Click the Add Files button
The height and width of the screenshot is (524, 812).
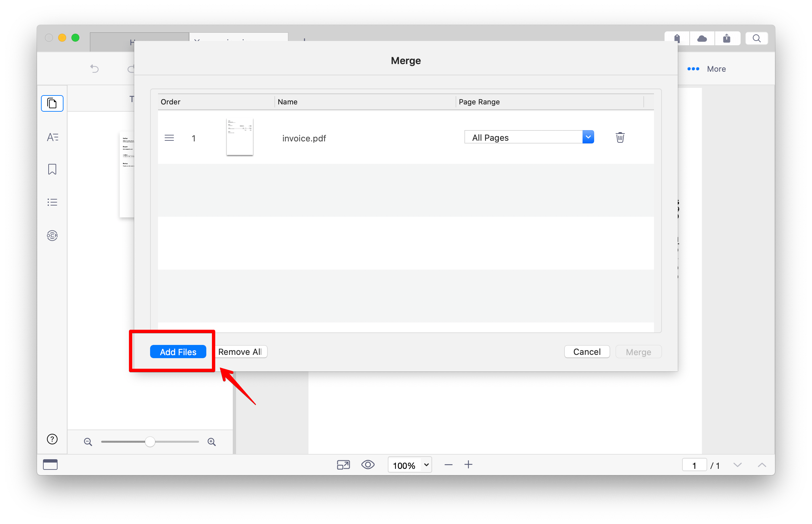[178, 352]
